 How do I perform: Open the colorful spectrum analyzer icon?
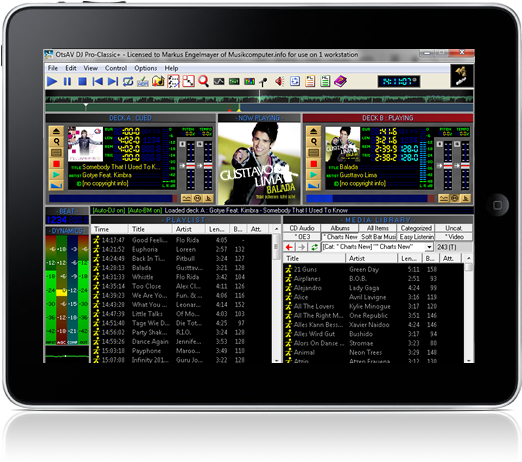(x=249, y=81)
